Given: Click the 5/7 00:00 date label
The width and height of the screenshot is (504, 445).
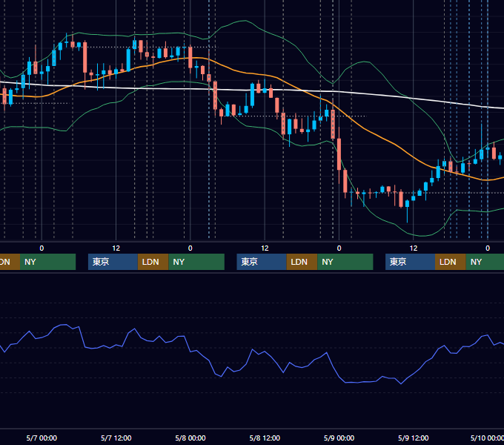Looking at the screenshot, I should click(42, 438).
